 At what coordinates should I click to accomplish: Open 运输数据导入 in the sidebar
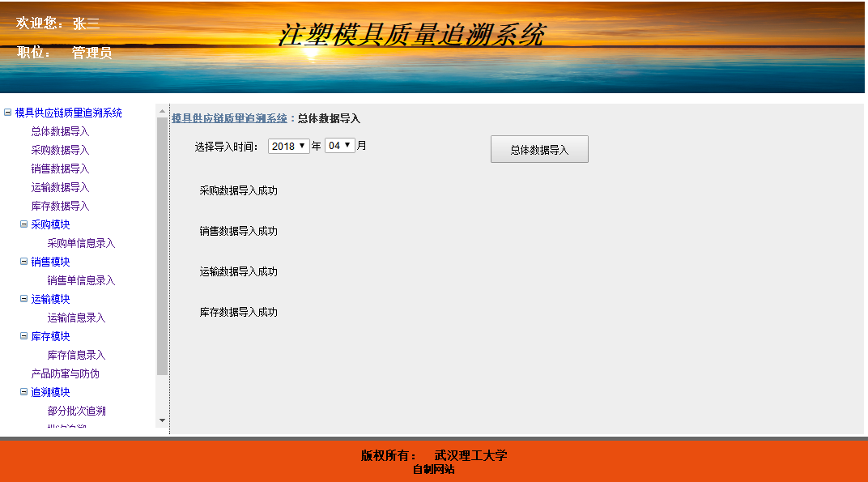coord(60,187)
